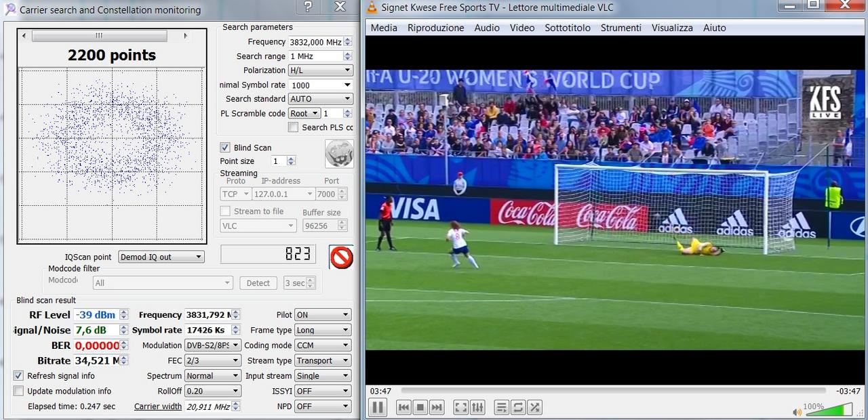Click the blind scan soccer ball icon
This screenshot has height=420, width=868.
point(339,154)
